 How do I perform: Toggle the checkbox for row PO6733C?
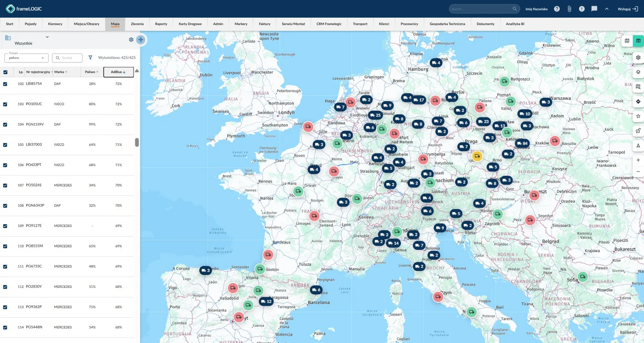click(5, 266)
